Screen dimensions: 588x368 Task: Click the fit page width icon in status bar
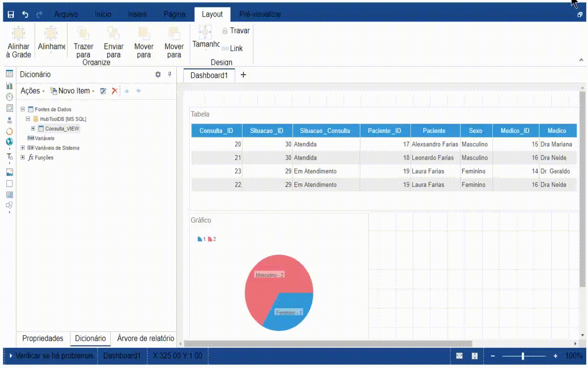(459, 356)
